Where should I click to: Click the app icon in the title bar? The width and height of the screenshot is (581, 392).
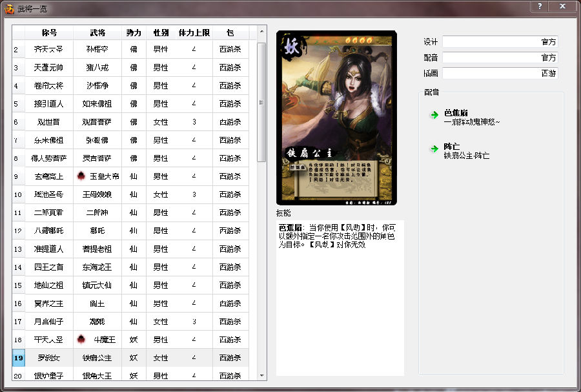(9, 8)
